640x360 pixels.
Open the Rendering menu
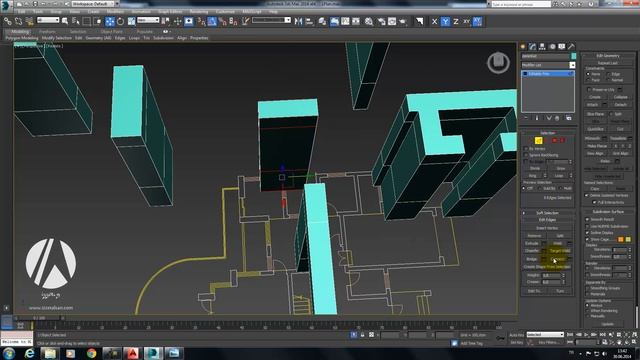tap(199, 11)
